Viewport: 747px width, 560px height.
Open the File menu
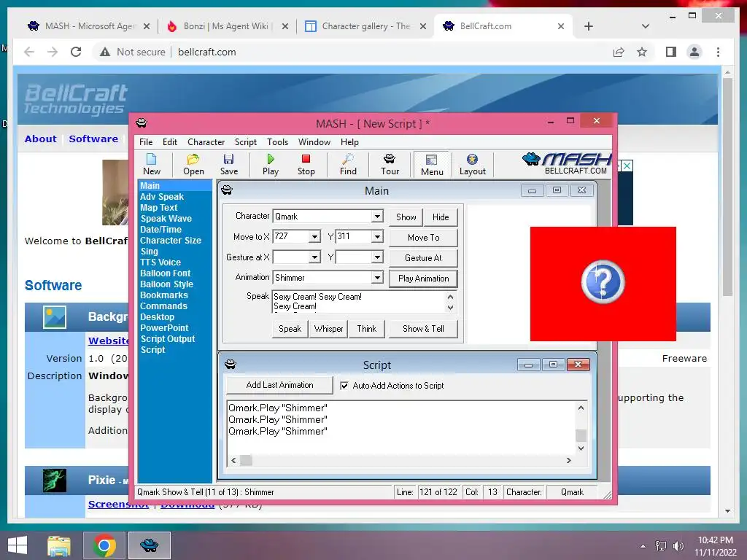point(146,142)
